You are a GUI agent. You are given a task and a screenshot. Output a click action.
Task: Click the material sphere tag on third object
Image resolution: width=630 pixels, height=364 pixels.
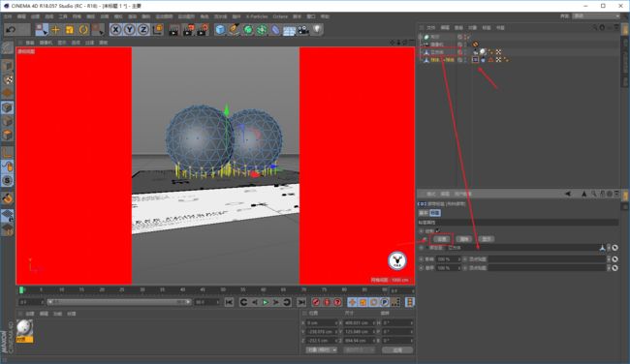point(483,51)
